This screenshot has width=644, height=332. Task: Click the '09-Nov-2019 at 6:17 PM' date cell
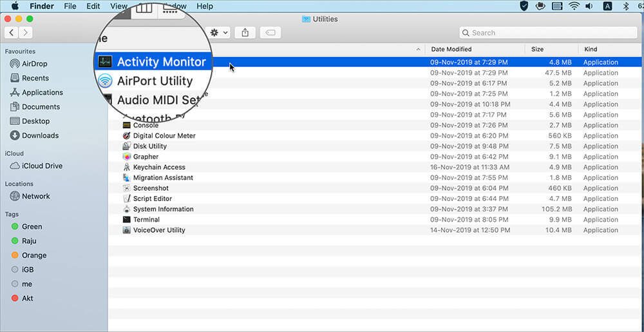tap(469, 83)
